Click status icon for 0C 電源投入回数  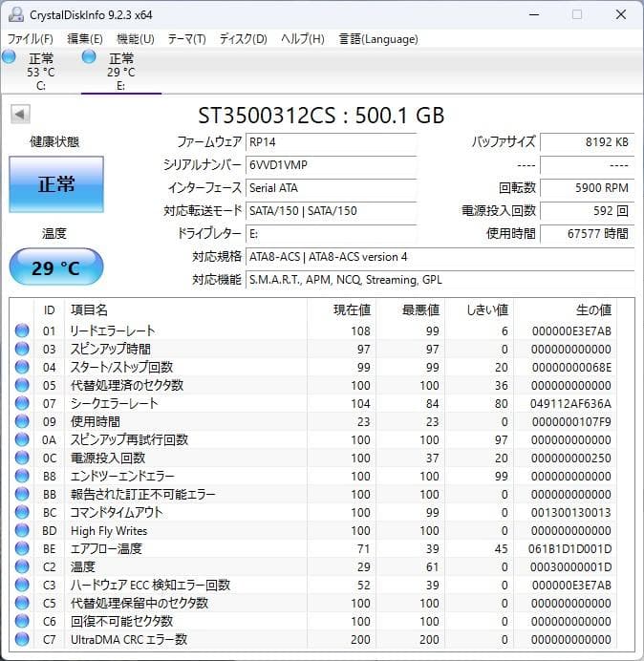point(22,458)
